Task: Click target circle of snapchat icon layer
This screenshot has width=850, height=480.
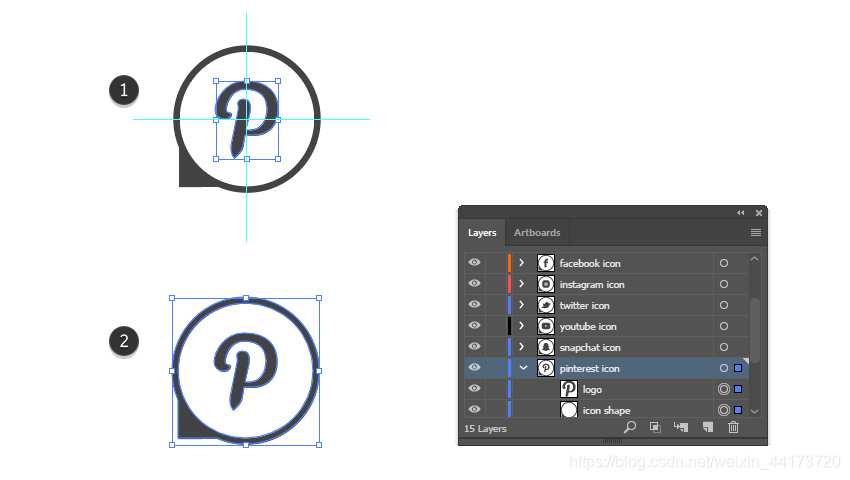Action: [x=724, y=347]
